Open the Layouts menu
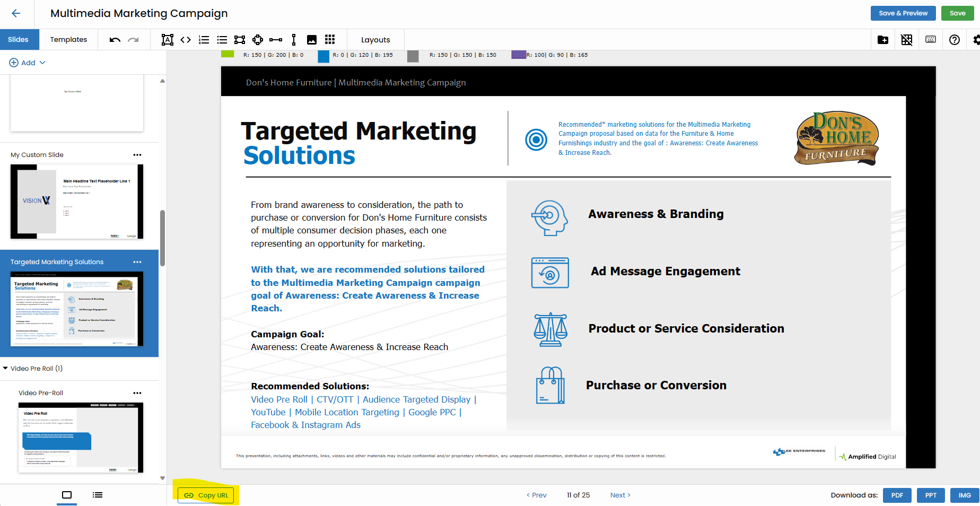 pos(375,40)
